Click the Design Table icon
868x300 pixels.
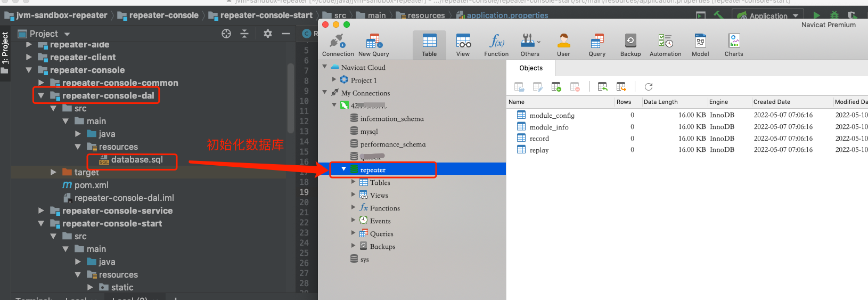click(538, 87)
